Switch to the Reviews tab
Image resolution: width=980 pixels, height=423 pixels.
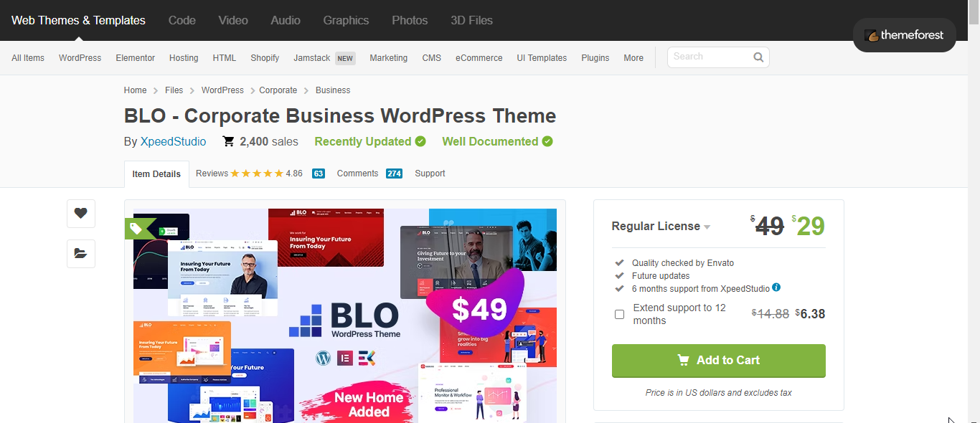212,174
